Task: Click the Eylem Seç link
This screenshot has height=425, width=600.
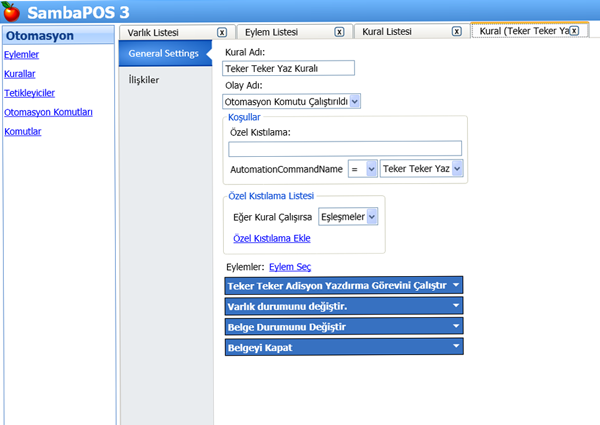Action: (291, 267)
